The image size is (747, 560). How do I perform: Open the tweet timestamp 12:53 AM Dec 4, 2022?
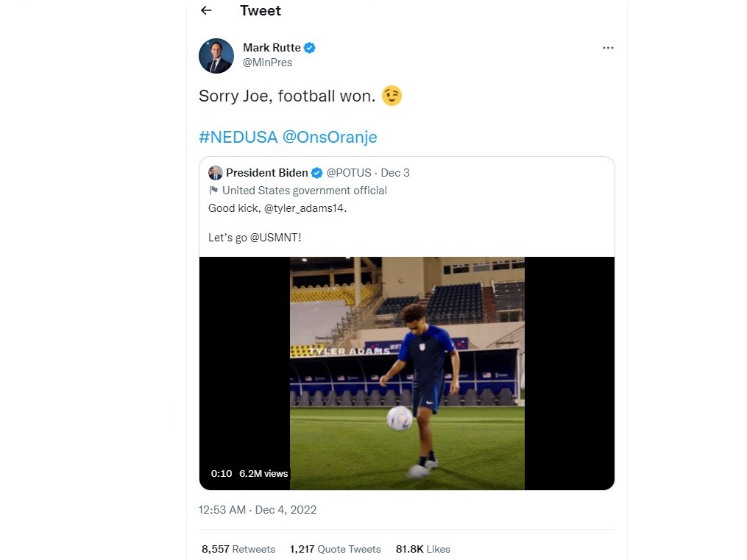(258, 509)
